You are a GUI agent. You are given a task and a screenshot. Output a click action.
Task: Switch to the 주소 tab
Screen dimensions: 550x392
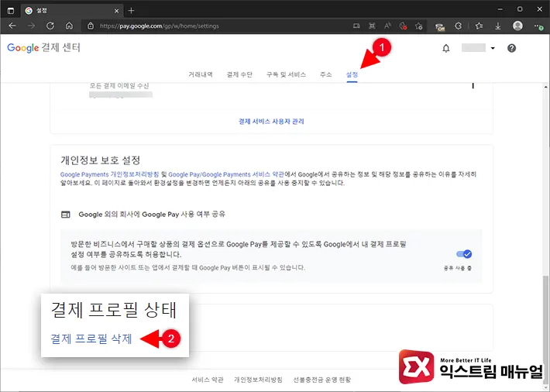(325, 74)
